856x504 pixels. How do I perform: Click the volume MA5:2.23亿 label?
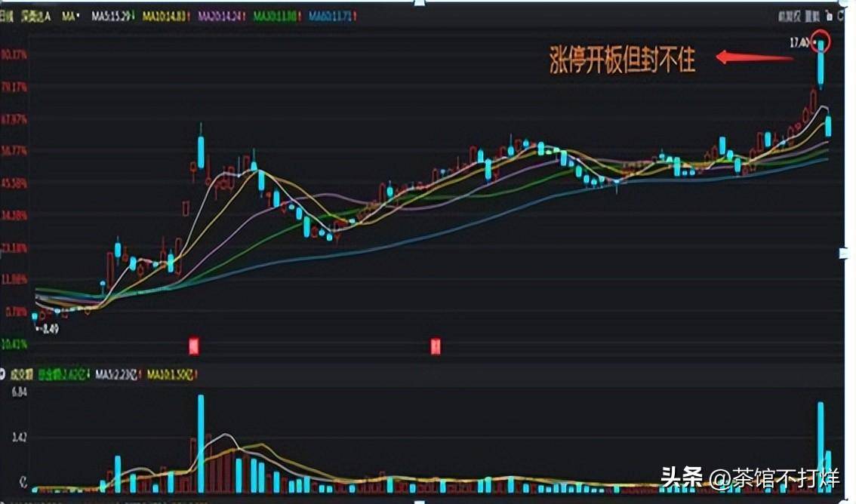118,375
